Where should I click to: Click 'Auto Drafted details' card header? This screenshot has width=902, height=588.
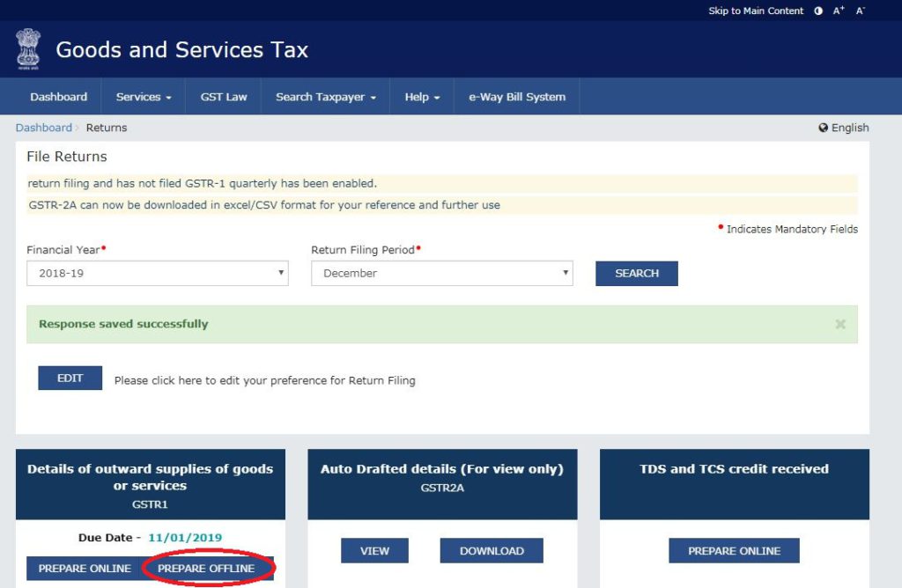442,484
